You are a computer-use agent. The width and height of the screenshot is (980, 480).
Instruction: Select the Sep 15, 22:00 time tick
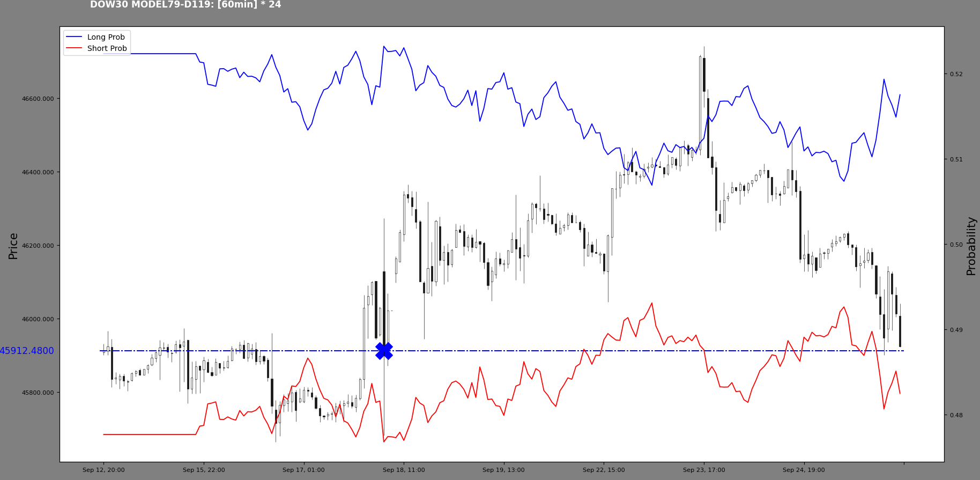[204, 470]
